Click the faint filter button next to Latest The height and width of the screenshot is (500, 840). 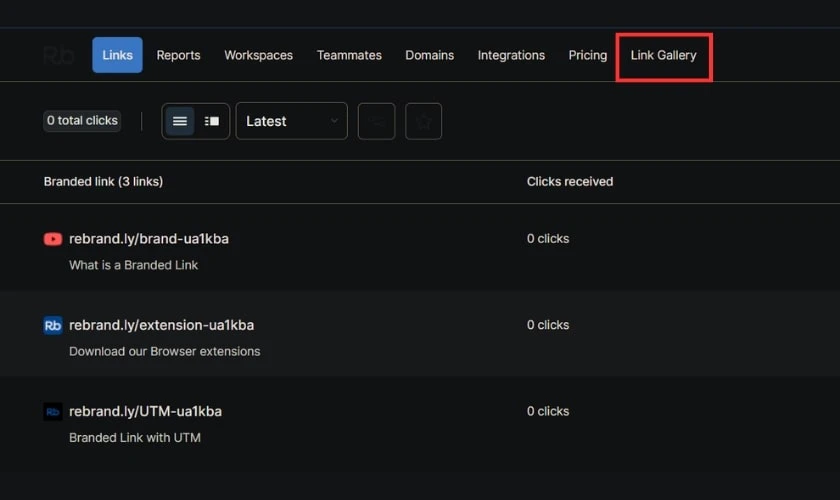click(377, 121)
